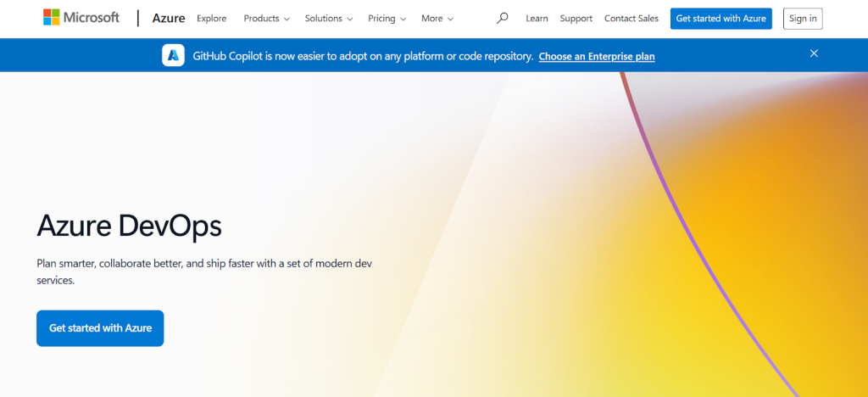Dismiss the GitHub Copilot announcement banner
Screen dimensions: 868x397
click(x=814, y=53)
